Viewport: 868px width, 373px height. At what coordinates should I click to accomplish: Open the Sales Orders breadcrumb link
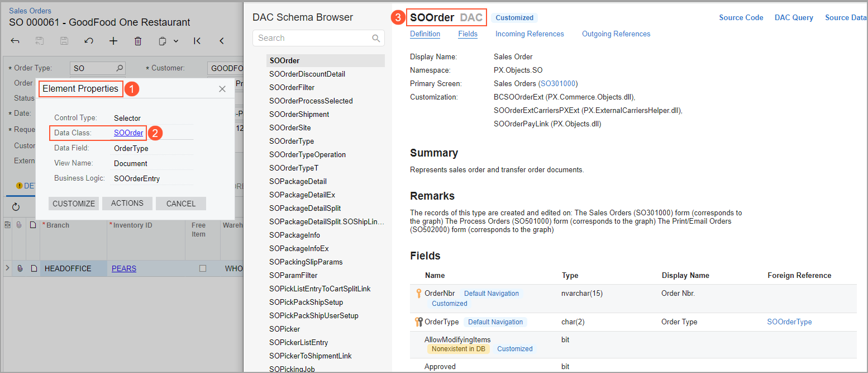(30, 11)
